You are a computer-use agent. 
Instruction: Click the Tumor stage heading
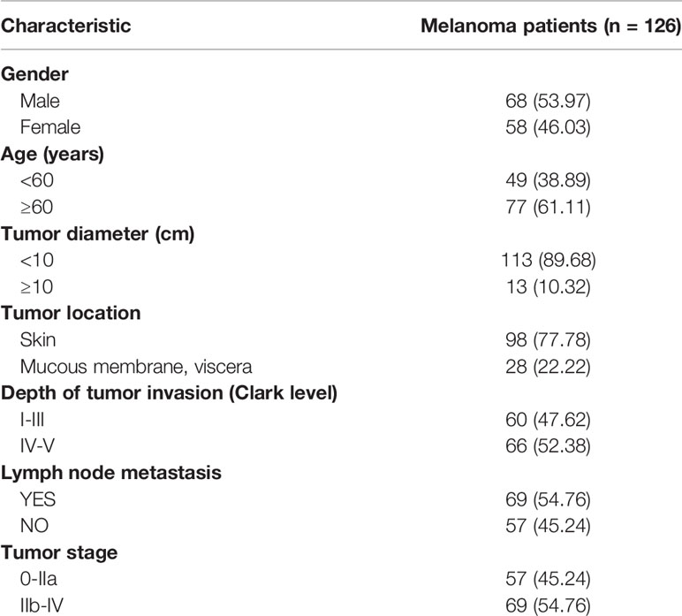pyautogui.click(x=59, y=553)
